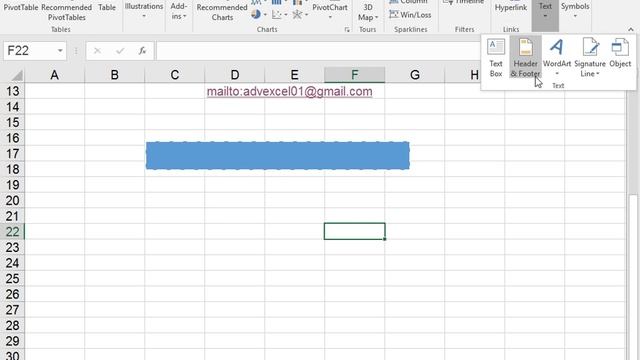
Task: Select the active cell F22
Action: 354,231
